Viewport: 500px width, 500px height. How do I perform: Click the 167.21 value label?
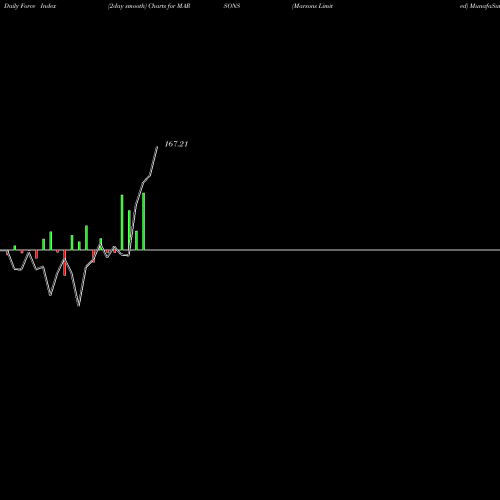click(x=176, y=144)
